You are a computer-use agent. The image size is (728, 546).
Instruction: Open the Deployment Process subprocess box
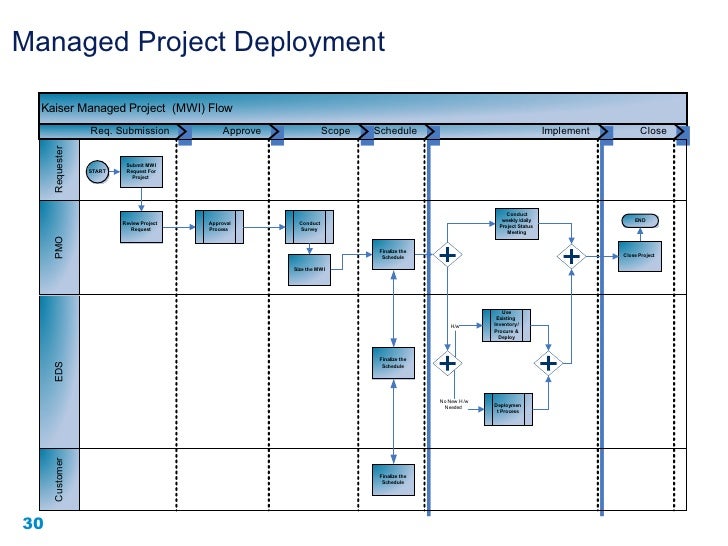click(508, 409)
